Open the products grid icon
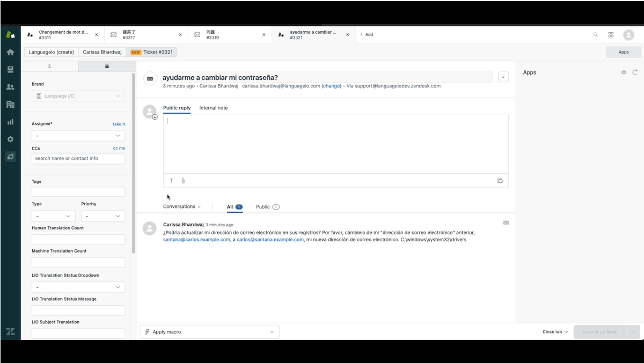 pos(611,34)
